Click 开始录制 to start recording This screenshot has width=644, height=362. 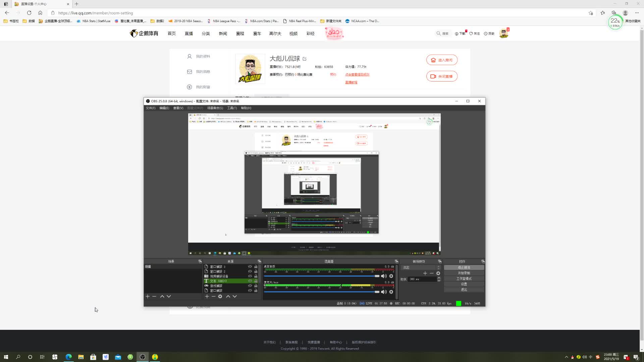pyautogui.click(x=464, y=273)
